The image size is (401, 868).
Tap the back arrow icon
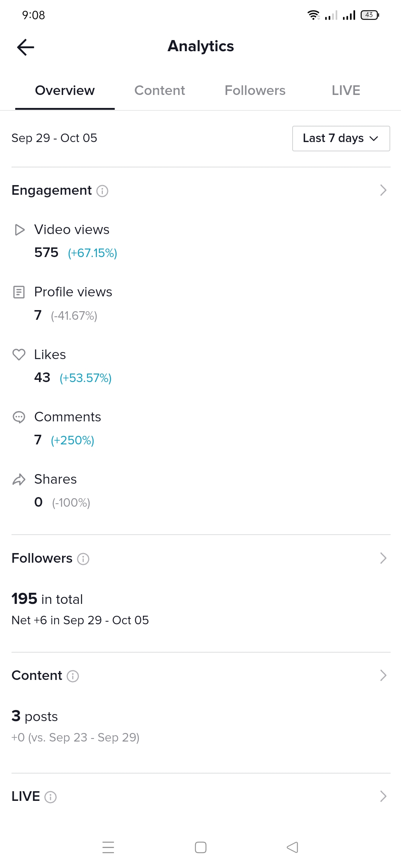coord(26,47)
